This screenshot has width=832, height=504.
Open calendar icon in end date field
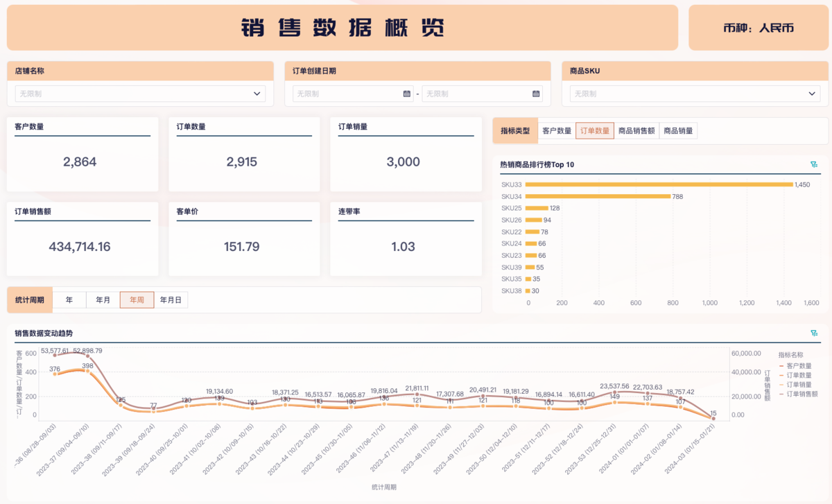pyautogui.click(x=536, y=94)
